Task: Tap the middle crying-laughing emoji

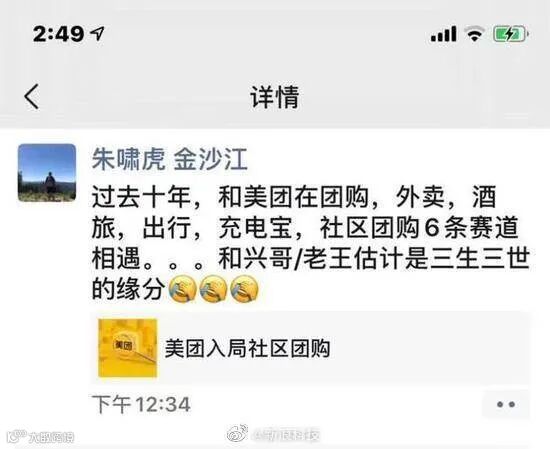Action: point(213,289)
